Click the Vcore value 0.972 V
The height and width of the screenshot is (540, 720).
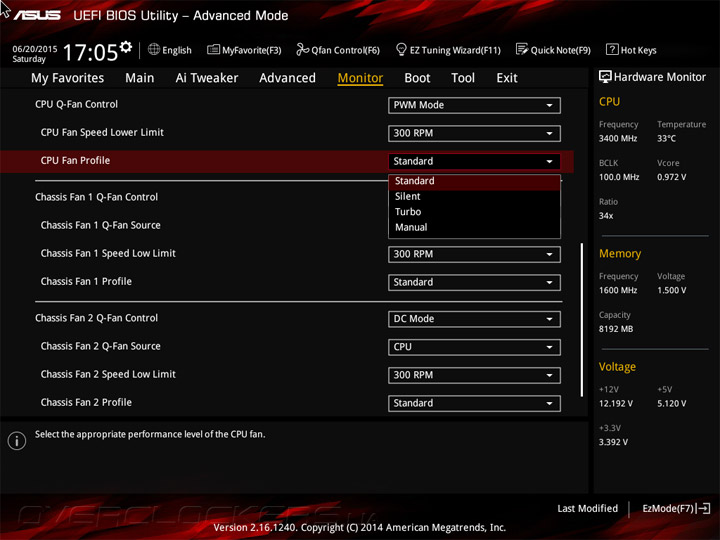point(672,177)
